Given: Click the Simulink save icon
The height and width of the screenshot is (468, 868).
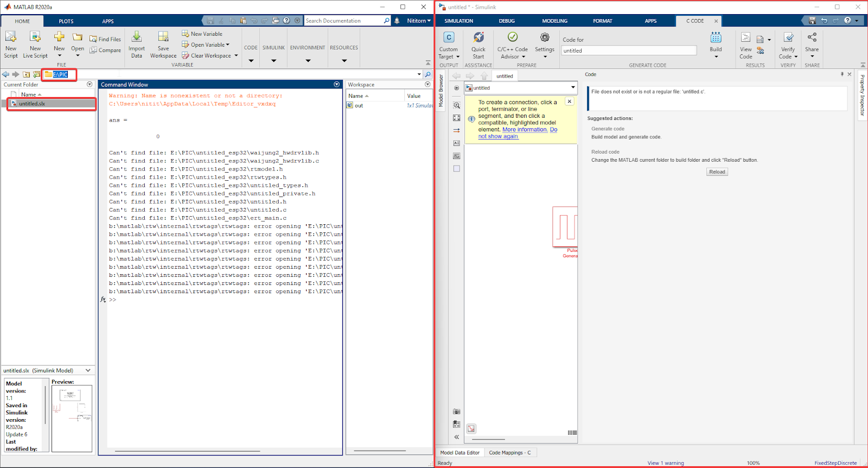Looking at the screenshot, I should pos(812,21).
